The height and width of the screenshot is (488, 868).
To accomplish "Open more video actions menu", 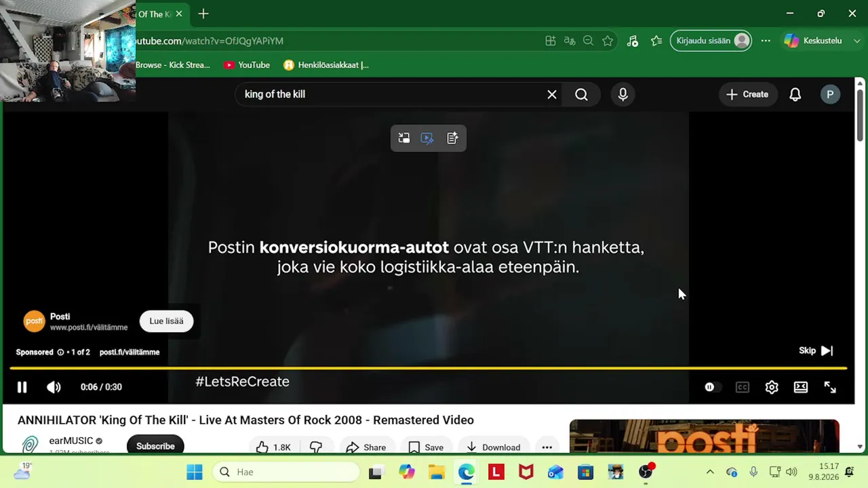I will click(547, 447).
